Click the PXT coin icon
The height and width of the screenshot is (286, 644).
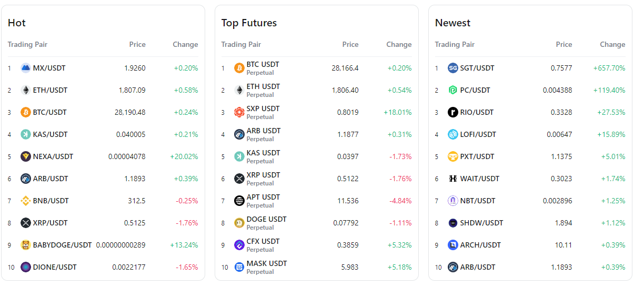click(x=453, y=156)
